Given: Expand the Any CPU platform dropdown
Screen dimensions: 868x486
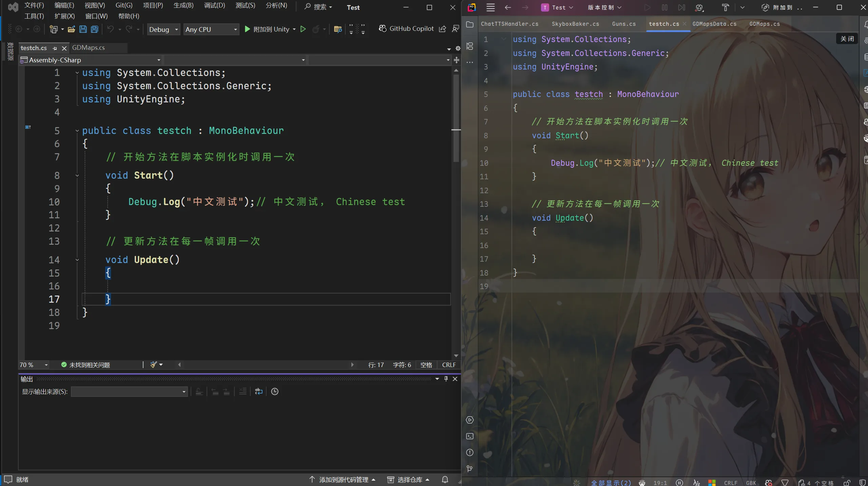Looking at the screenshot, I should (235, 29).
